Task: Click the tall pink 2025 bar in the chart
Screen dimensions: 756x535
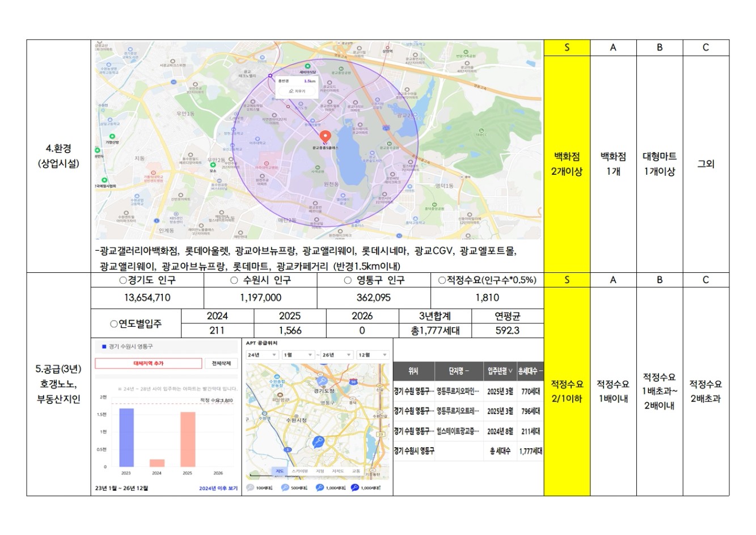Action: (x=188, y=439)
